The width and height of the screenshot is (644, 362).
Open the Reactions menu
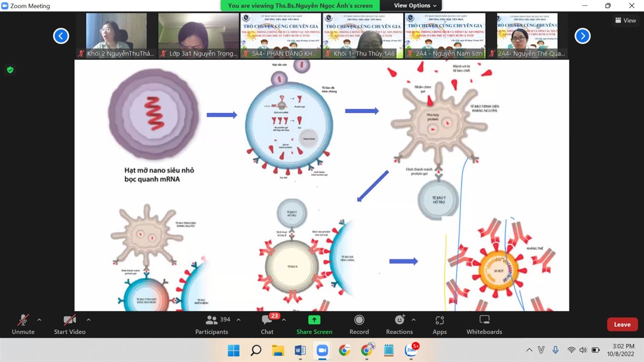[399, 324]
